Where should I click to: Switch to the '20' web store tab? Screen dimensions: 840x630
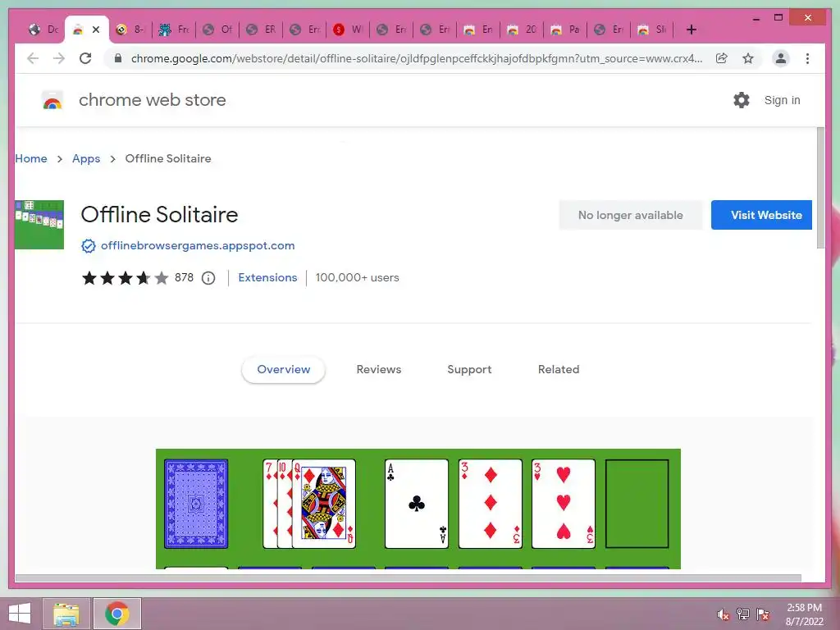523,30
